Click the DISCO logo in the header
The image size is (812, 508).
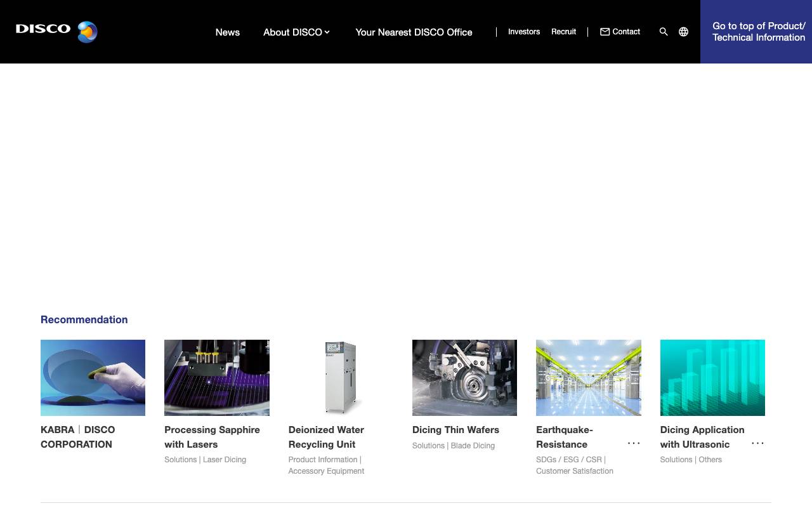pyautogui.click(x=56, y=31)
